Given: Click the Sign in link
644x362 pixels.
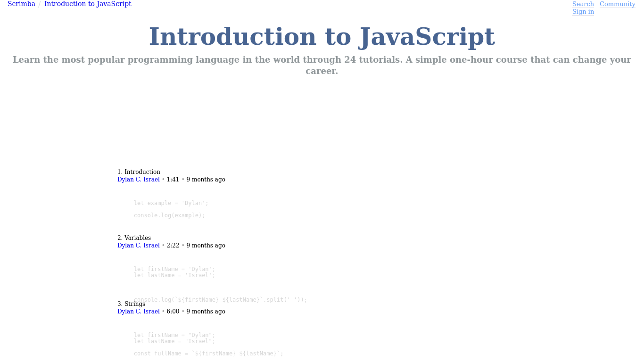Looking at the screenshot, I should coord(583,12).
